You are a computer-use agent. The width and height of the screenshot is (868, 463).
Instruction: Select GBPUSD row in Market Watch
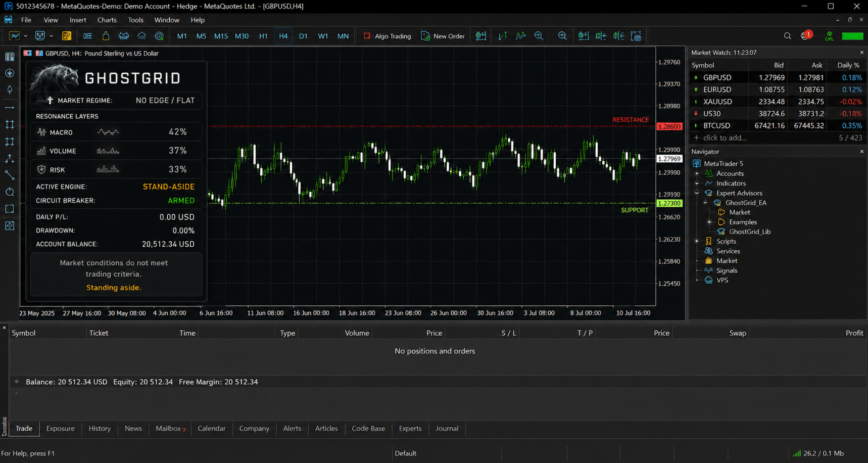coord(777,77)
